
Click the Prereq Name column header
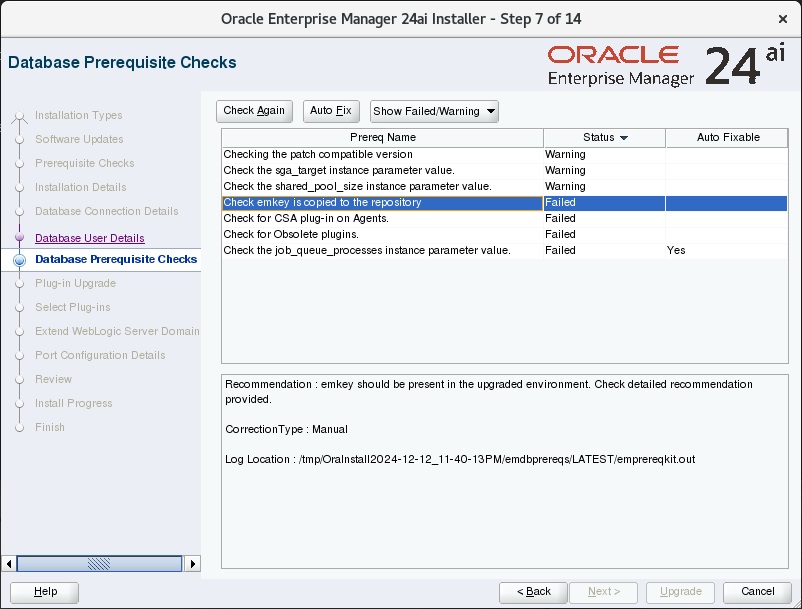383,138
